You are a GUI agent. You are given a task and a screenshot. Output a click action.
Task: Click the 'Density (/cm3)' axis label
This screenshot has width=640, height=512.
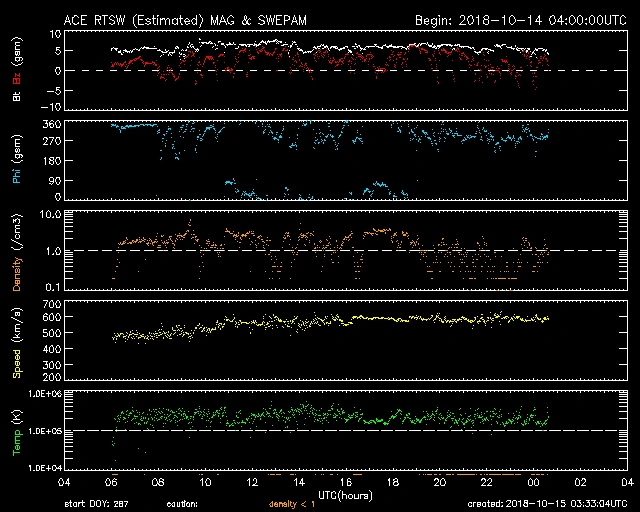pyautogui.click(x=17, y=252)
